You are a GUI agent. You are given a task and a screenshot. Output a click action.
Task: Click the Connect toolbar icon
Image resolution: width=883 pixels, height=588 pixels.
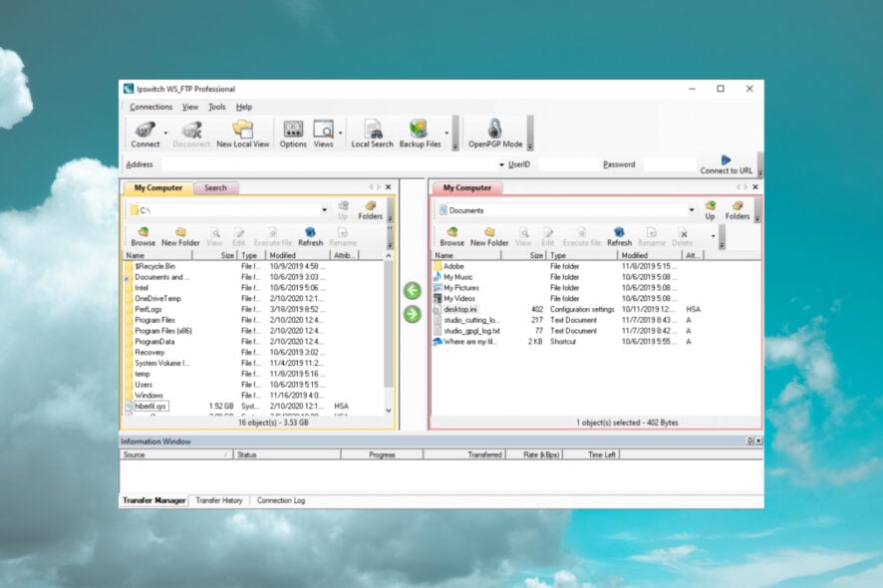coord(146,135)
